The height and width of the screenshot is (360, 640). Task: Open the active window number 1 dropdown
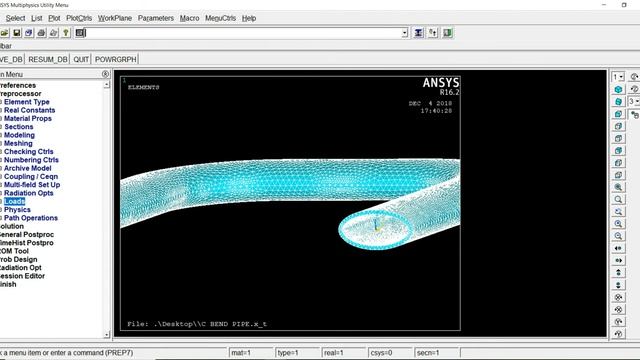618,77
